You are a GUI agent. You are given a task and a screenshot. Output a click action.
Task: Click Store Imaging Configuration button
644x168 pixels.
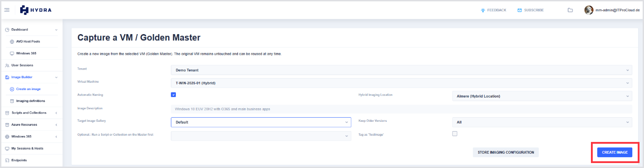pos(505,152)
